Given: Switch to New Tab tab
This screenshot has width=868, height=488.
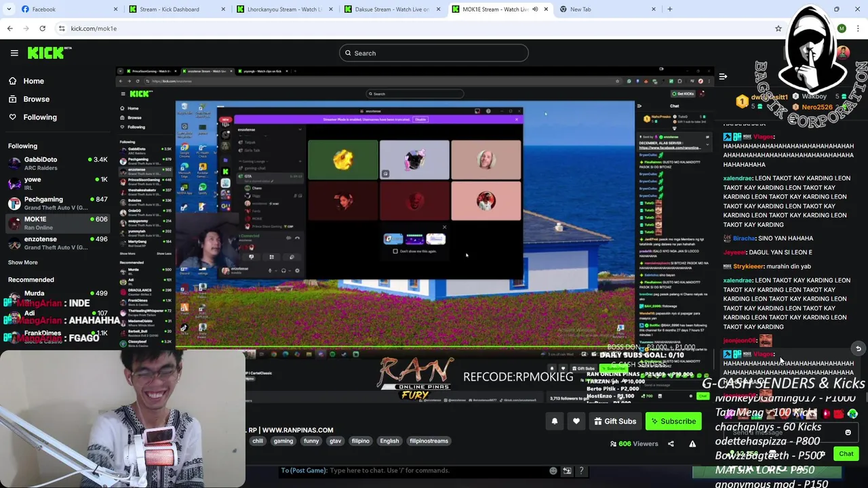Looking at the screenshot, I should coord(607,9).
